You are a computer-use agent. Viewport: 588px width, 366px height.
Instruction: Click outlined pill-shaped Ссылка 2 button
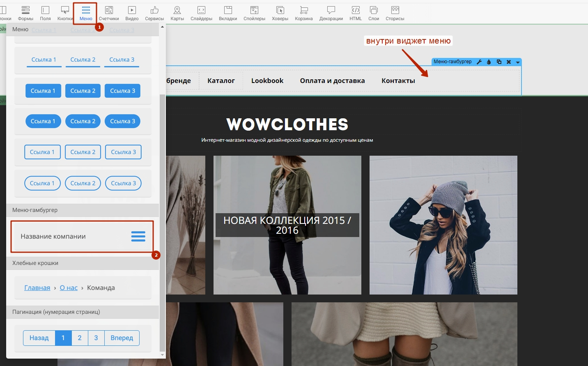click(83, 183)
